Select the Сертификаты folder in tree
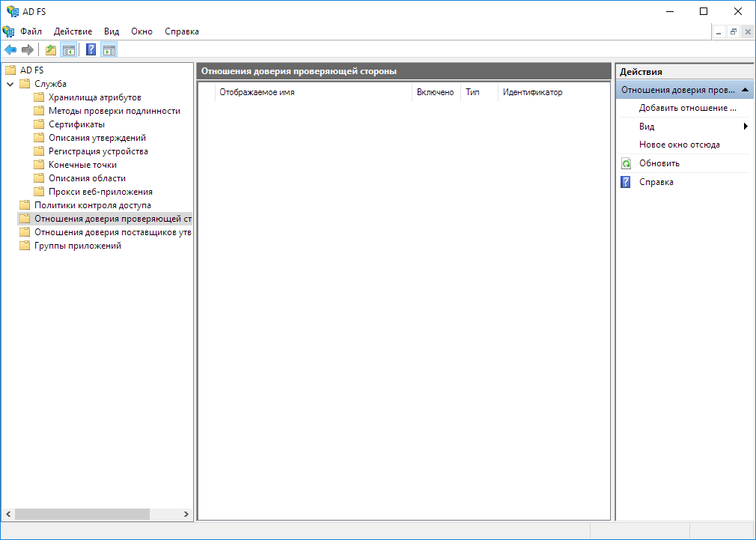Image resolution: width=756 pixels, height=540 pixels. 76,124
